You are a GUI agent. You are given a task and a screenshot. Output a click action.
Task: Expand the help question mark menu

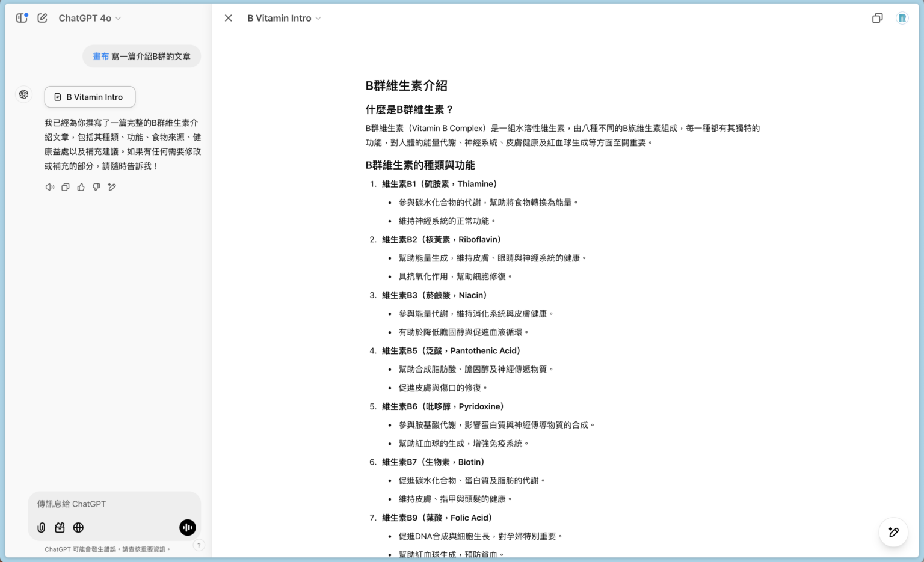(199, 545)
